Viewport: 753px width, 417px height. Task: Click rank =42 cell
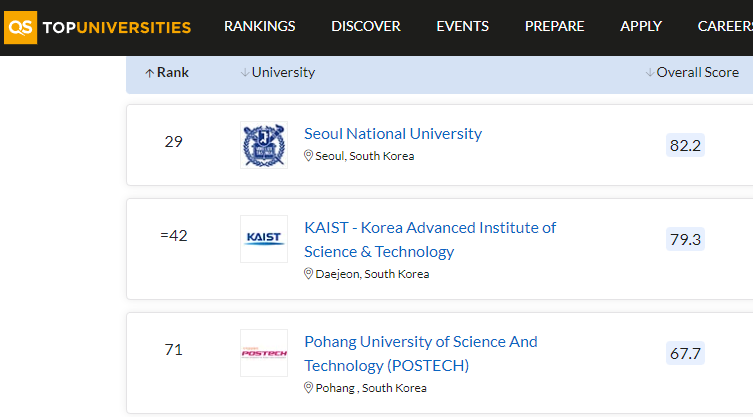coord(173,235)
